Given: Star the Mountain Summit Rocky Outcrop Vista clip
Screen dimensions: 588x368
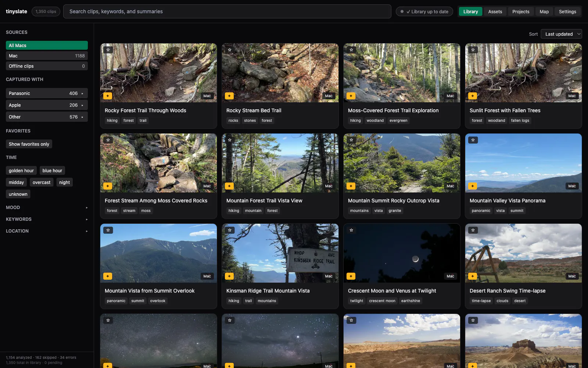Looking at the screenshot, I should pyautogui.click(x=351, y=140).
